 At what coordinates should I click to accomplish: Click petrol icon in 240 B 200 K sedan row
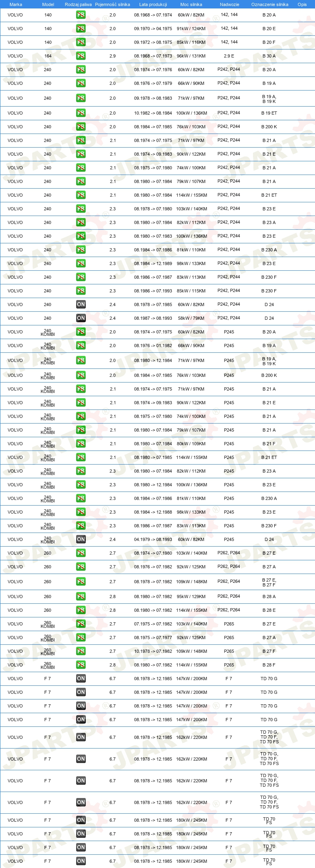[81, 127]
